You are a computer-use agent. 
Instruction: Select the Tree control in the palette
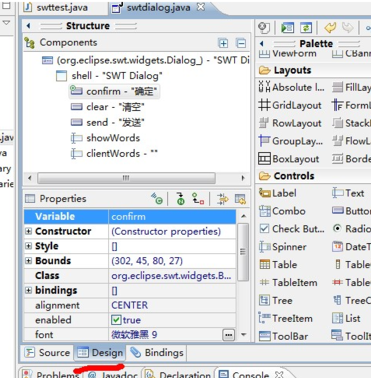tap(276, 300)
